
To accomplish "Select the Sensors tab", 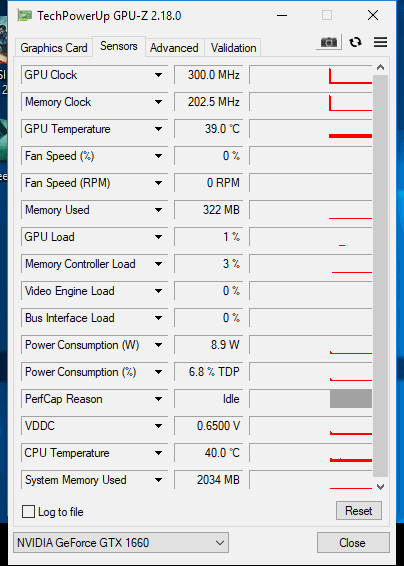I will (119, 46).
